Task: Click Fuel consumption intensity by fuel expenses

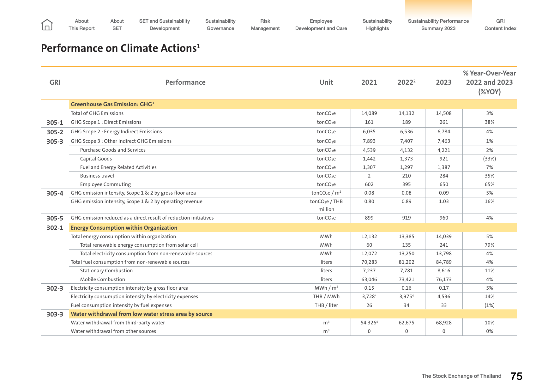Action: pos(121,305)
